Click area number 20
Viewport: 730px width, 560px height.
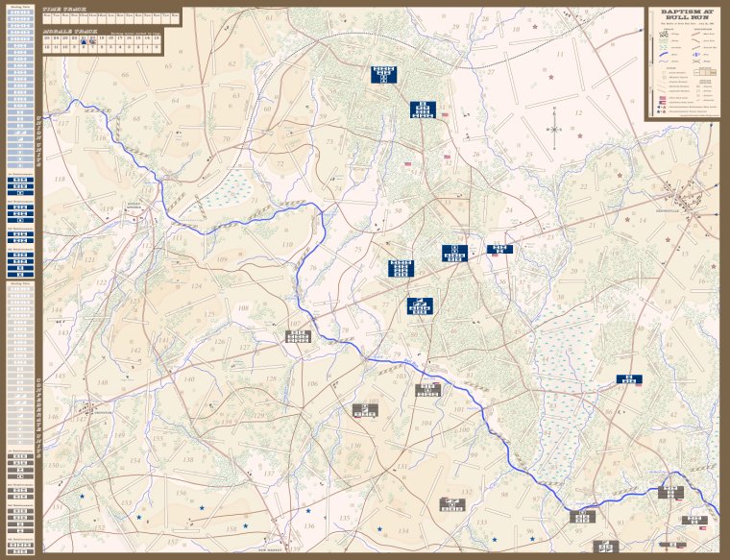(x=573, y=272)
